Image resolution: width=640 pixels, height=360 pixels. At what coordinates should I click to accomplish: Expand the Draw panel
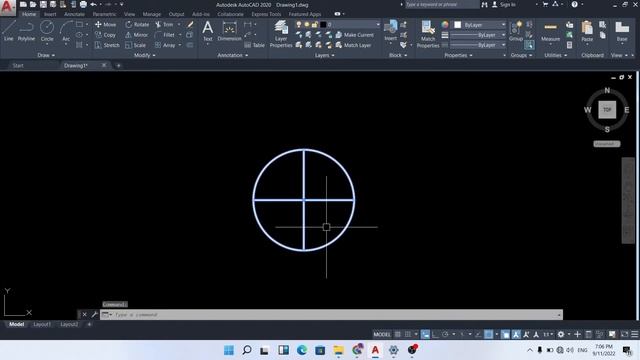(x=46, y=55)
